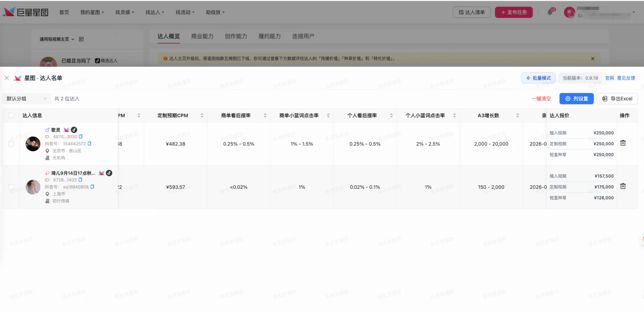Click CPM value ¥482.38
This screenshot has height=312, width=644.
tap(175, 144)
